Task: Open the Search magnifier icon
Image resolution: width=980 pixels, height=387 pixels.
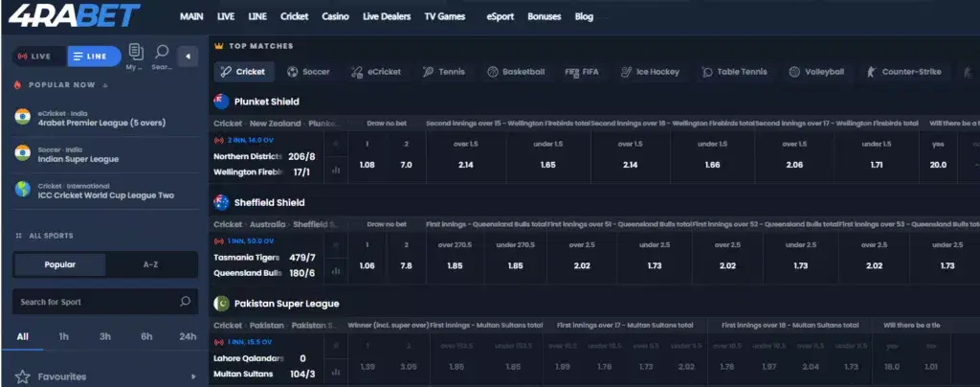Action: click(162, 52)
